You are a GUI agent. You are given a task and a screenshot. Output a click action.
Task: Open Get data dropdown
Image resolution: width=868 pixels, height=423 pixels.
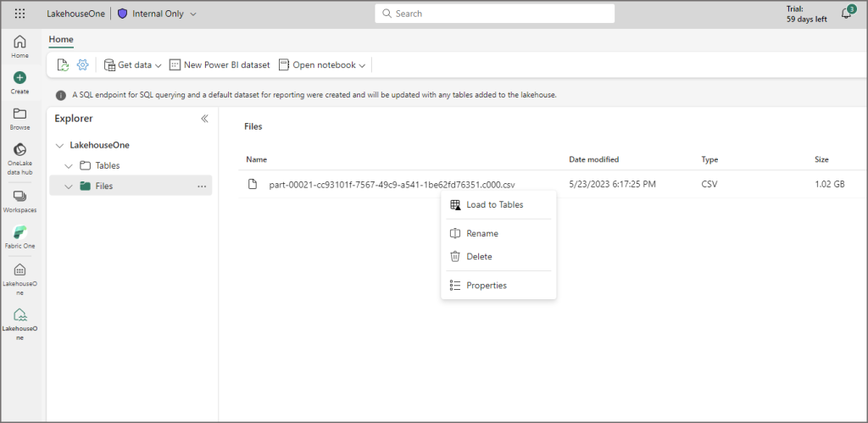tap(133, 64)
